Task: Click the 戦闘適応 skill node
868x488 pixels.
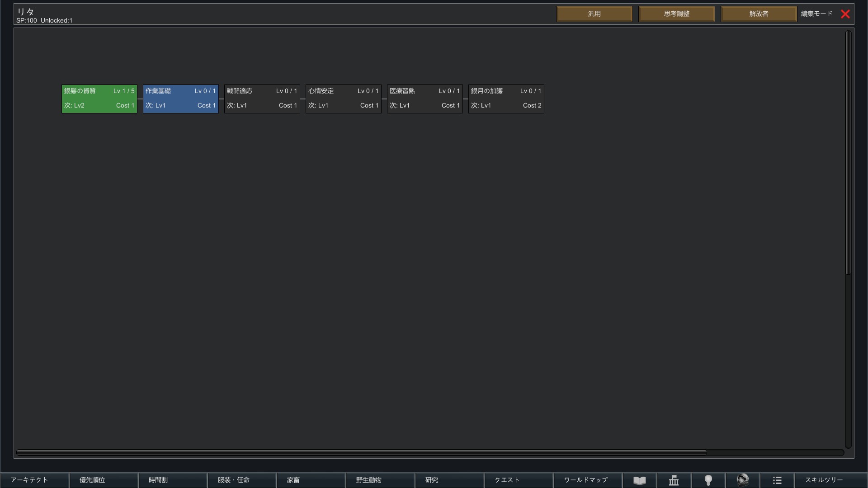Action: [262, 99]
